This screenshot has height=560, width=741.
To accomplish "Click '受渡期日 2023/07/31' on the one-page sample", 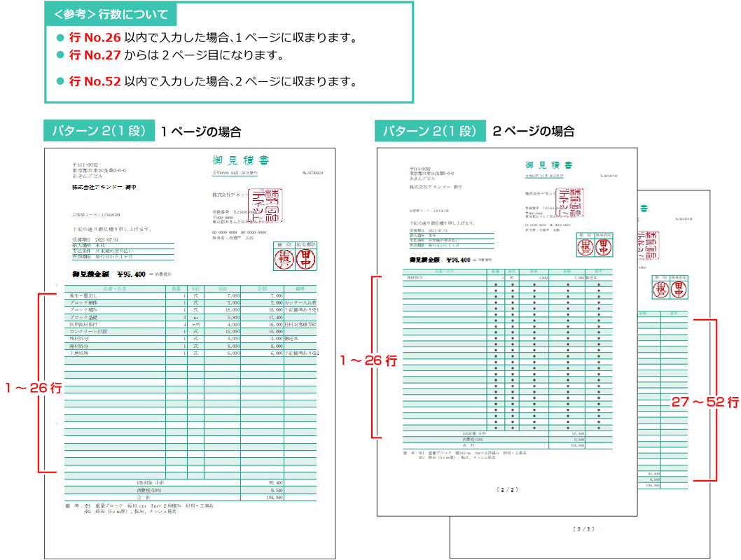I will pyautogui.click(x=95, y=240).
